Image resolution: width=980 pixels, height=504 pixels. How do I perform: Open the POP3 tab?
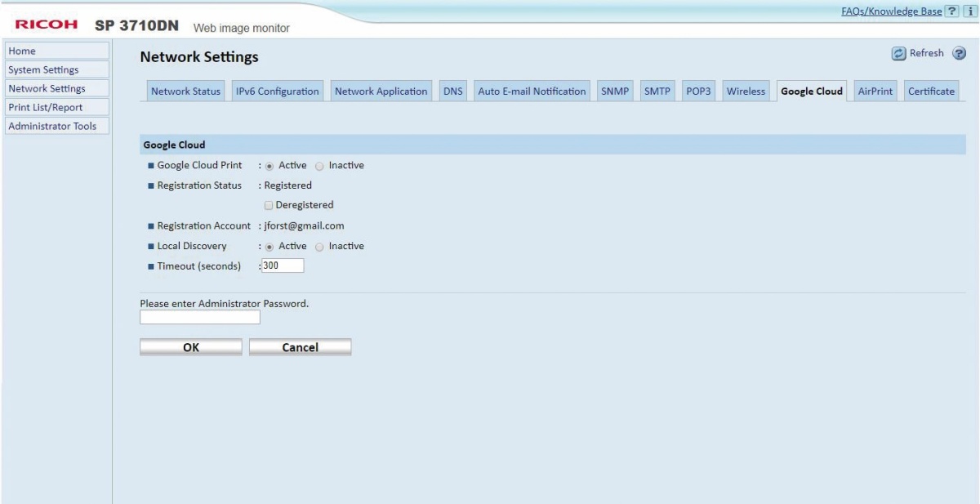(698, 91)
